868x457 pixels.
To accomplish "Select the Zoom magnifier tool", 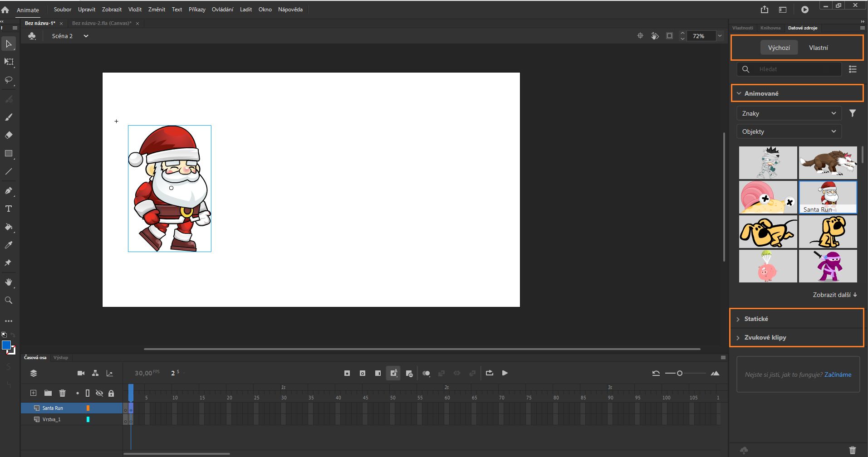I will [x=9, y=300].
